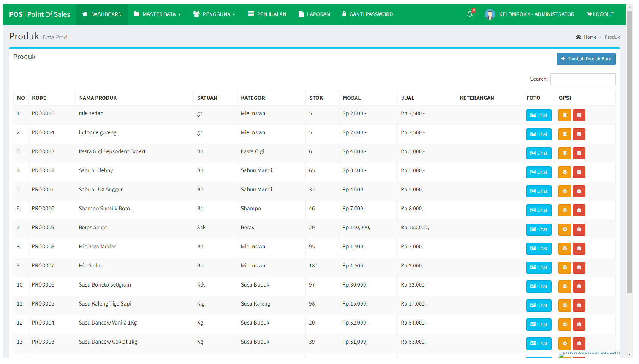
Task: Click the Home breadcrumb link
Action: 590,37
